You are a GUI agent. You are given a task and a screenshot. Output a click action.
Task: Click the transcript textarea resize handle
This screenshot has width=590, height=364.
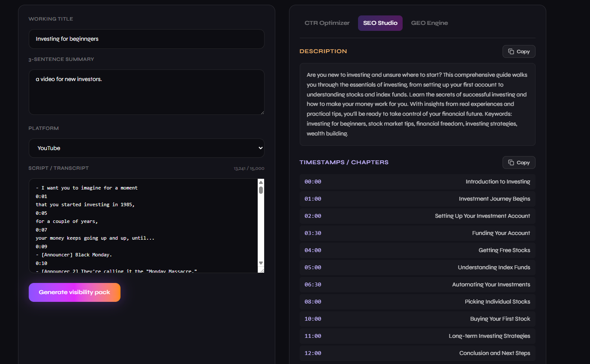(x=261, y=270)
